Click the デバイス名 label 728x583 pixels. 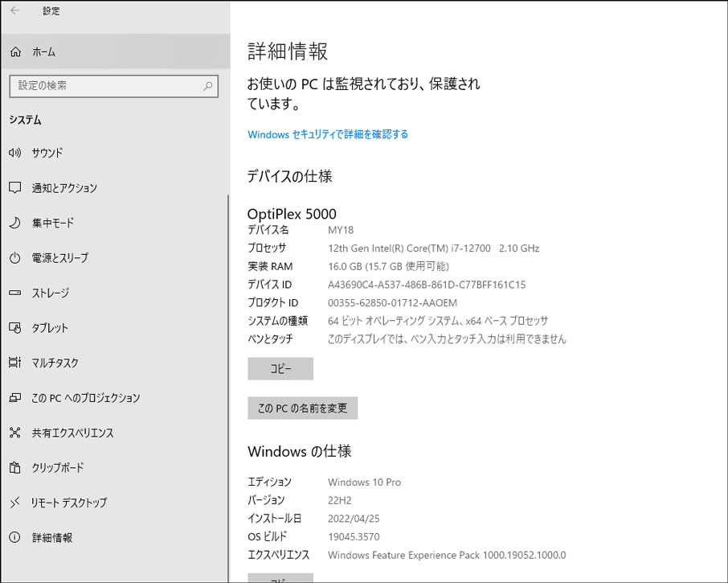268,230
